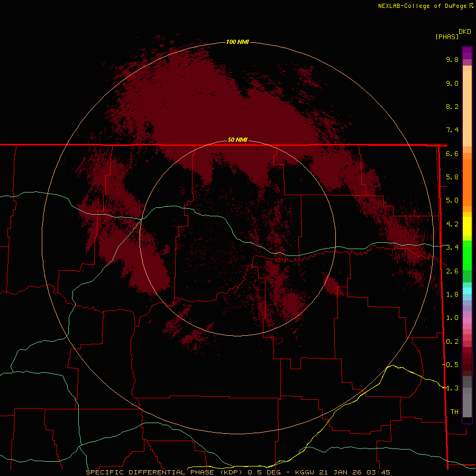Click the 1.0 value on the color scale

click(x=452, y=318)
